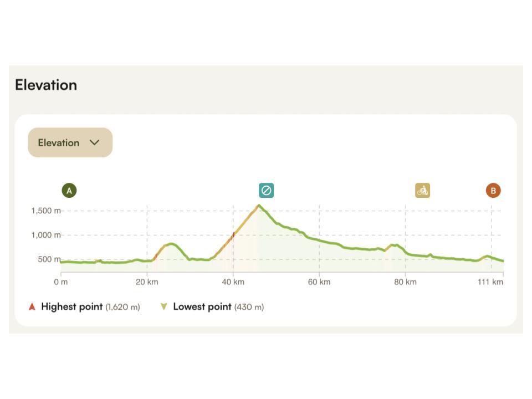Click the teal restricted-access waypoint icon

click(x=267, y=191)
